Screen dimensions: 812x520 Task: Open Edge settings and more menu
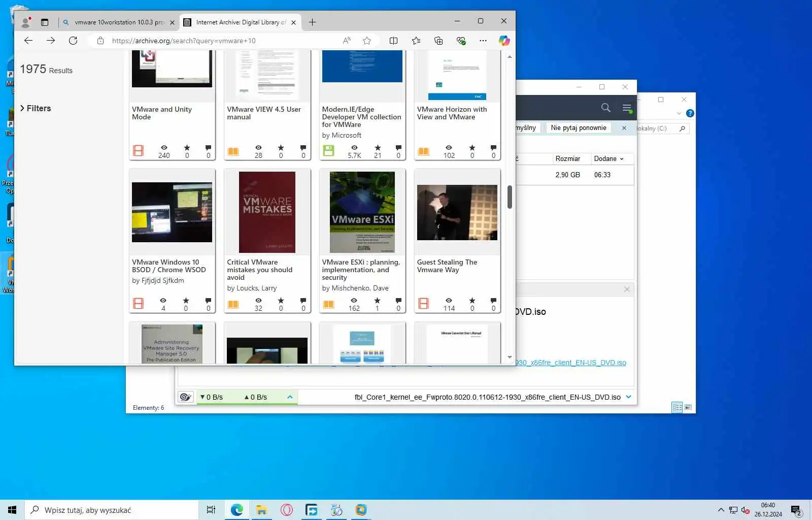tap(483, 41)
